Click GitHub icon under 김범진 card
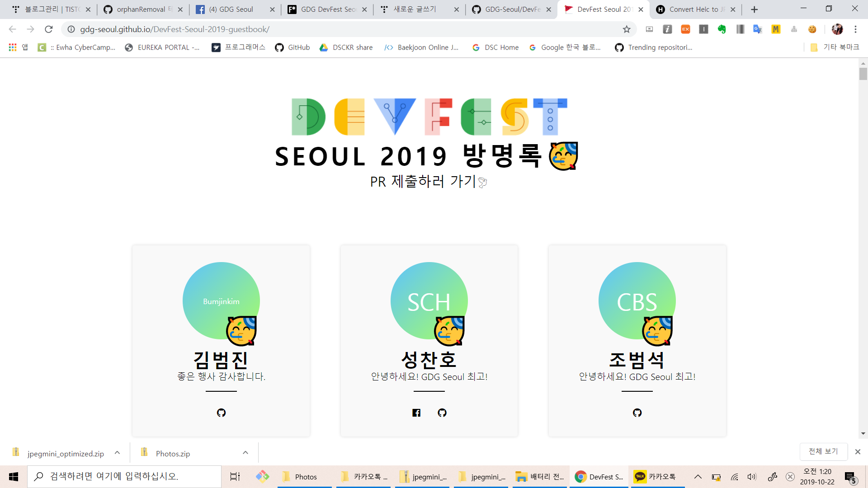868x488 pixels. coord(221,413)
